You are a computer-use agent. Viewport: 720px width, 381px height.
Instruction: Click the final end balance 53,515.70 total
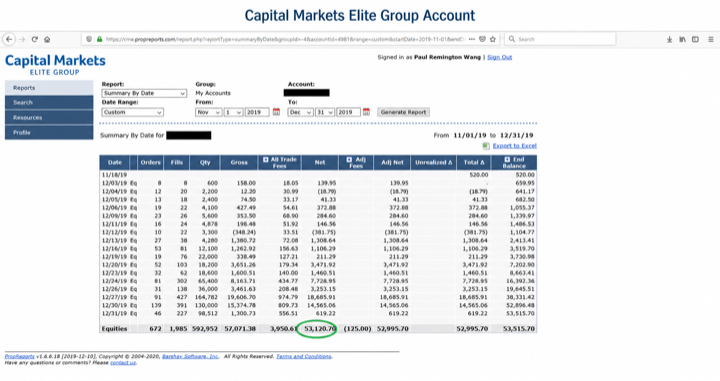point(518,329)
